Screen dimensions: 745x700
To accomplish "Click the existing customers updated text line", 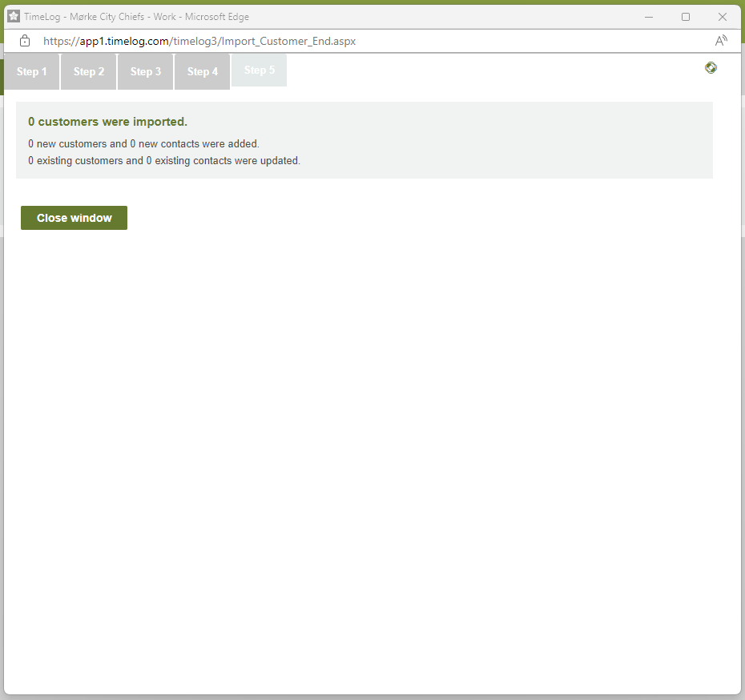I will pos(164,161).
